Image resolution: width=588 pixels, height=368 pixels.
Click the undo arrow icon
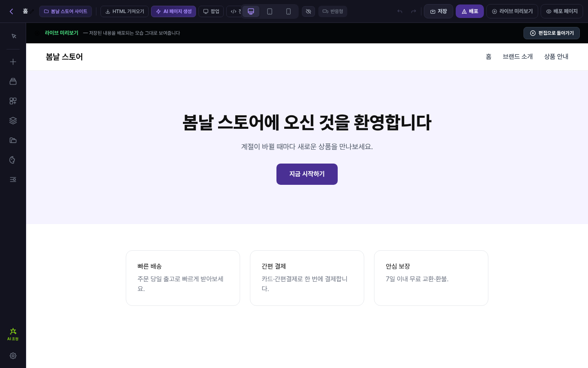[400, 11]
